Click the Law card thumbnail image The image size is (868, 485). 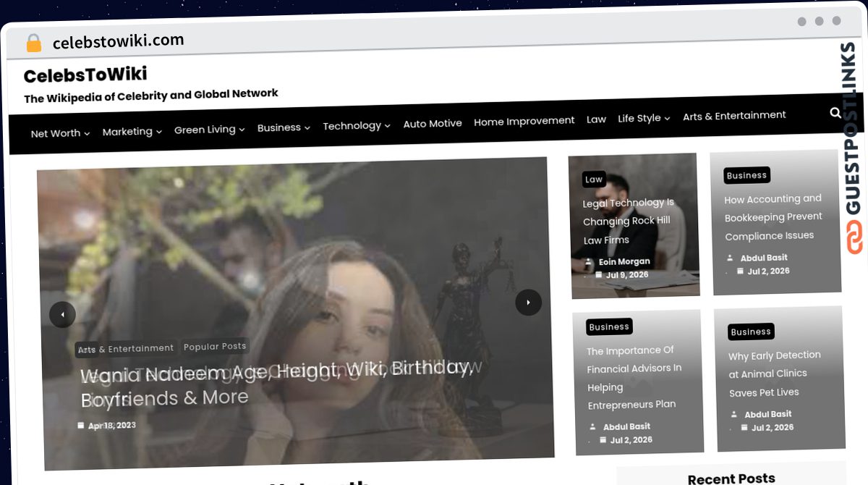(x=634, y=225)
